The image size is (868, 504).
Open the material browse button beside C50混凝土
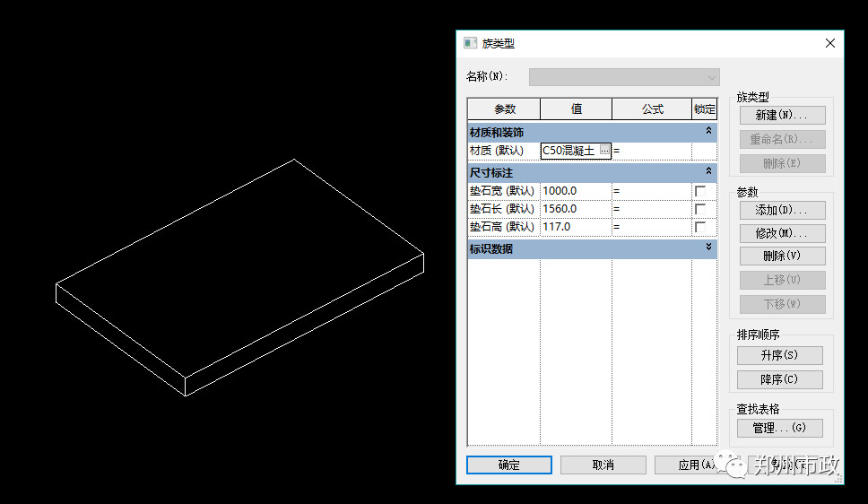[604, 150]
